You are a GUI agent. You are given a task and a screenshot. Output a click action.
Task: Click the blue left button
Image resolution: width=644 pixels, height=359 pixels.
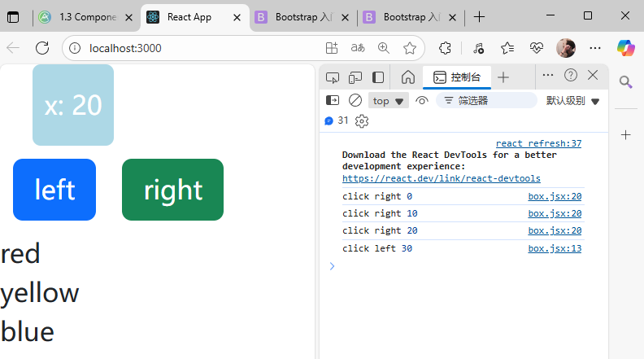54,190
